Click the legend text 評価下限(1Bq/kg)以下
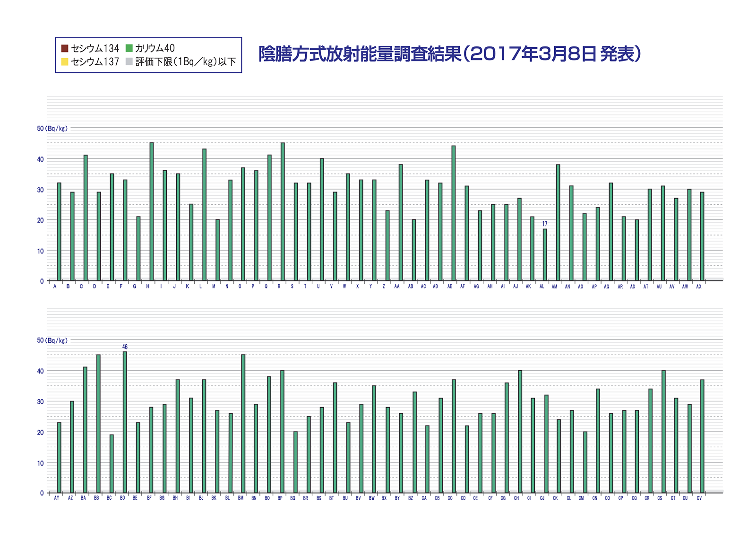This screenshot has height=539, width=756. click(186, 62)
